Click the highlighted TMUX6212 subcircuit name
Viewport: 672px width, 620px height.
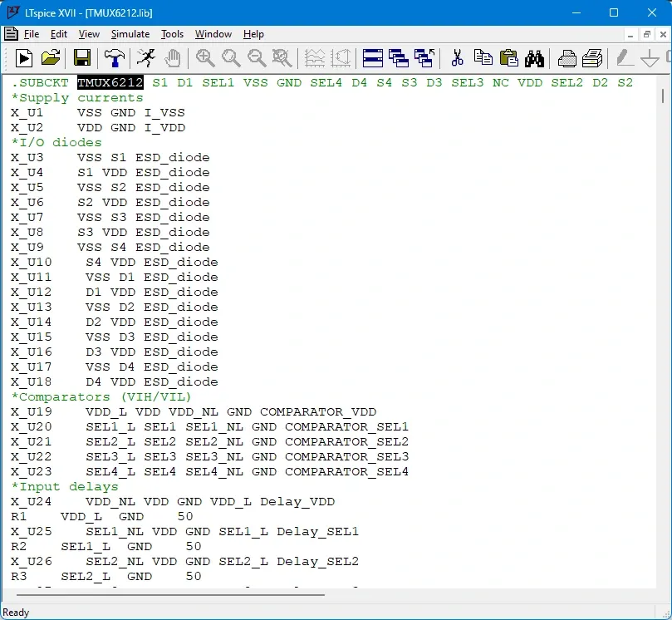pyautogui.click(x=110, y=82)
